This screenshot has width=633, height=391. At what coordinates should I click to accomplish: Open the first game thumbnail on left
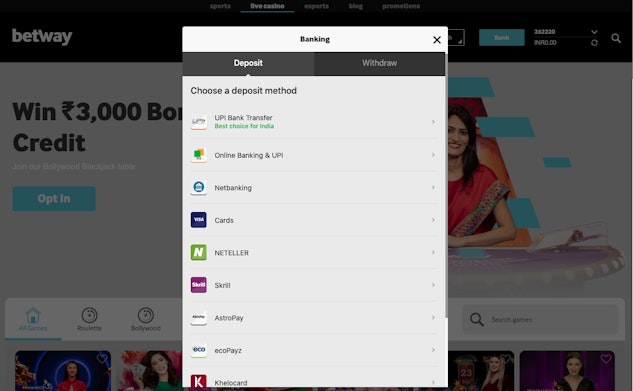point(63,371)
